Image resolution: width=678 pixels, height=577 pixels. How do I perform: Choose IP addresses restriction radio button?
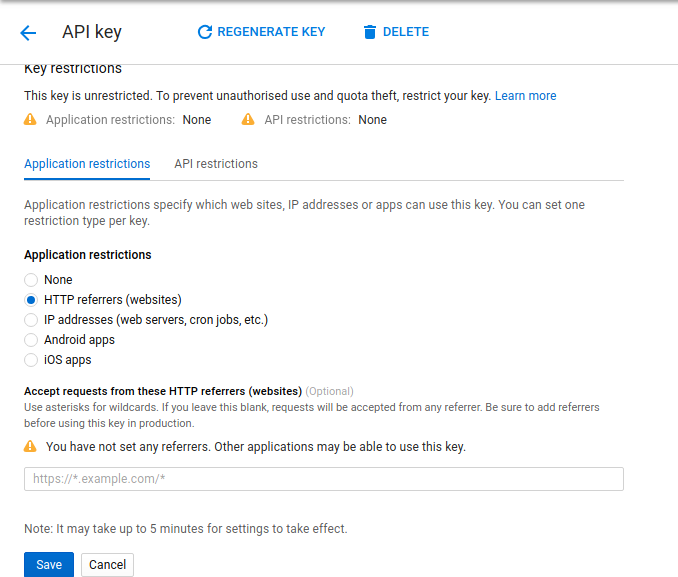(31, 320)
